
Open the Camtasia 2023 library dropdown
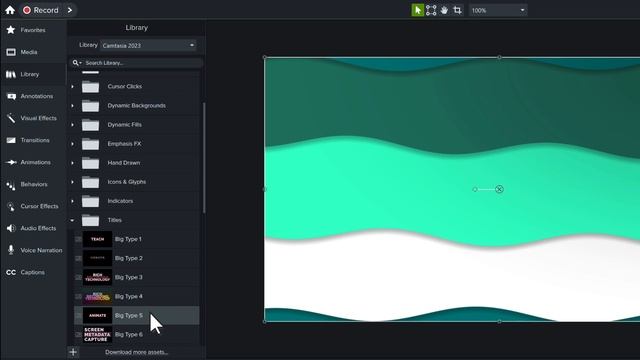tap(148, 45)
